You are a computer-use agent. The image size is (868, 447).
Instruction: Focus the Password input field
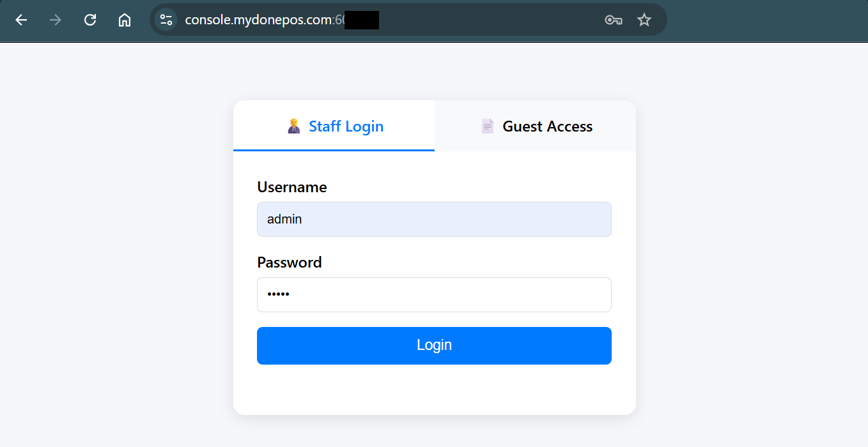click(x=434, y=294)
